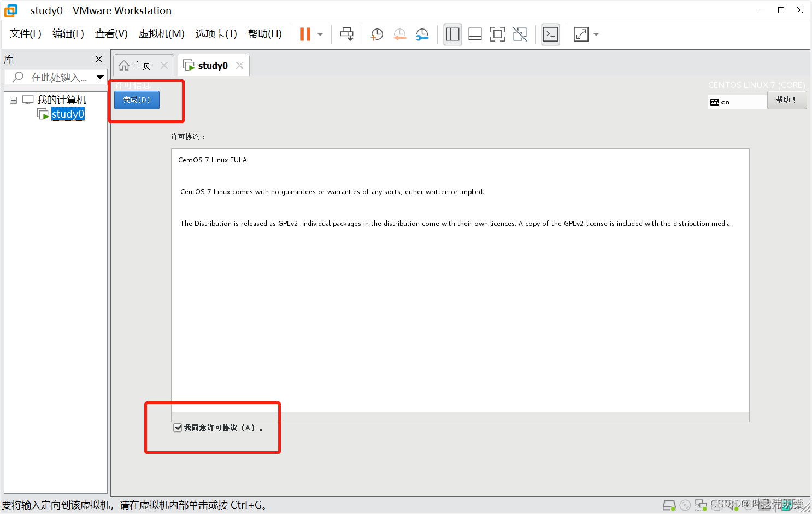
Task: Click the stretch guest display icon
Action: click(581, 34)
